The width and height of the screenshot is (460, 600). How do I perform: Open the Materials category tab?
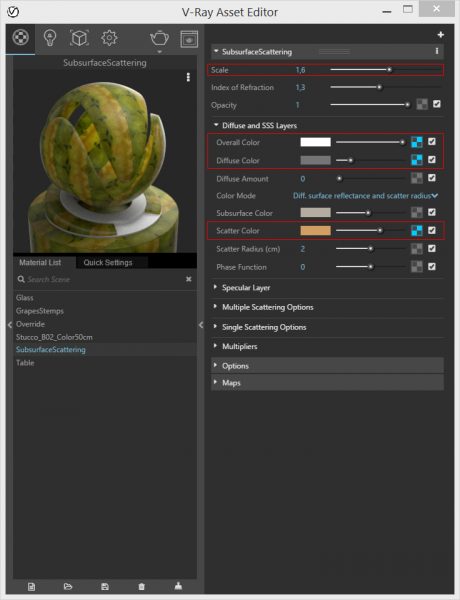pos(20,38)
